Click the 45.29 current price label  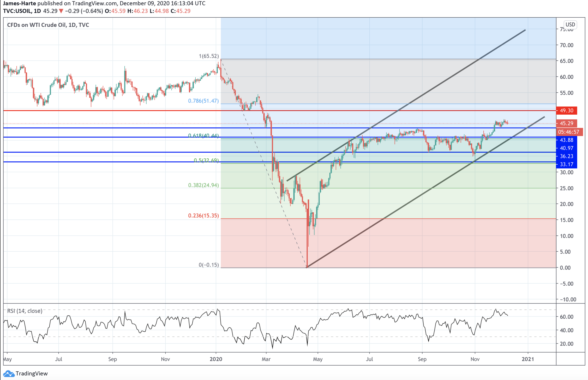[566, 123]
